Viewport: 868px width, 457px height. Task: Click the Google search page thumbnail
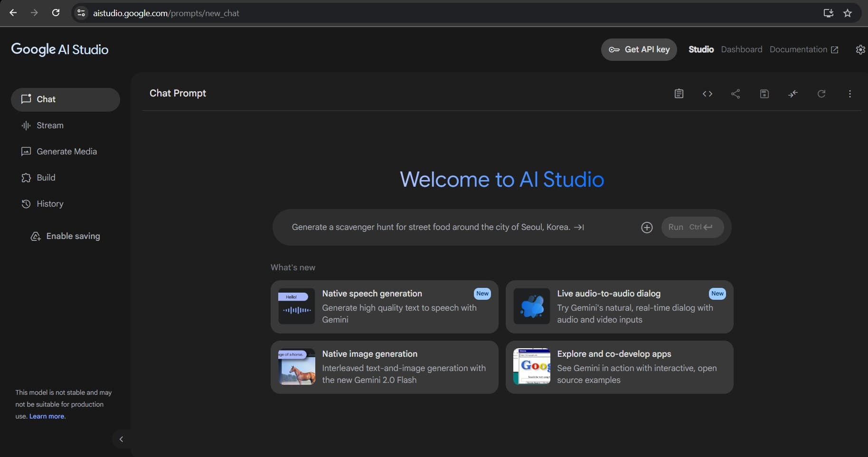tap(532, 367)
